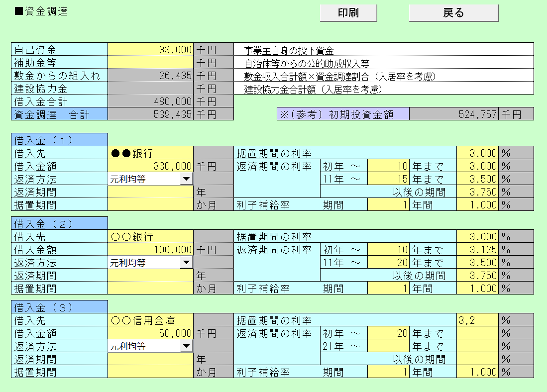Open the 返済方法 dropdown for 借入金(1)
The height and width of the screenshot is (392, 547).
coord(186,179)
